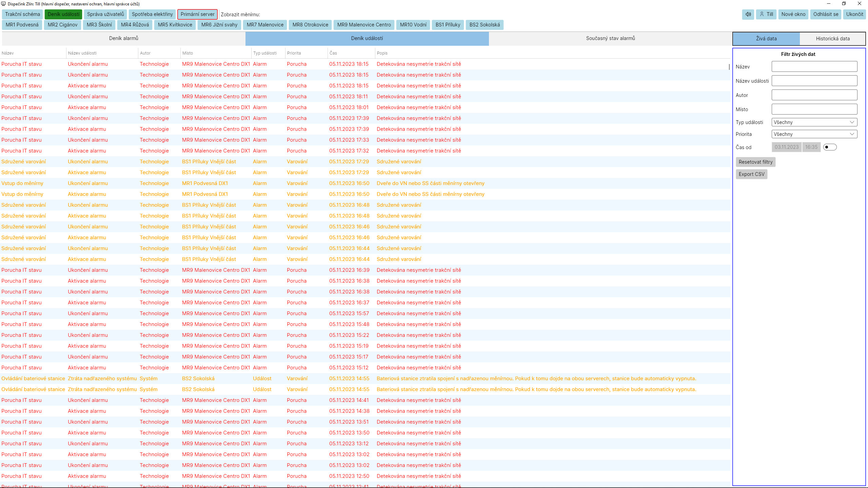Select Sdružené varování row at 05.11.2023 17:29 Aktivace alarmu

point(365,172)
